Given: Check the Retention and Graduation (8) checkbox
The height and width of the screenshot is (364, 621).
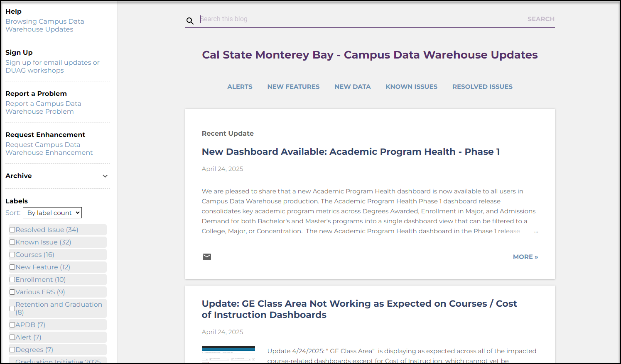Looking at the screenshot, I should point(12,308).
